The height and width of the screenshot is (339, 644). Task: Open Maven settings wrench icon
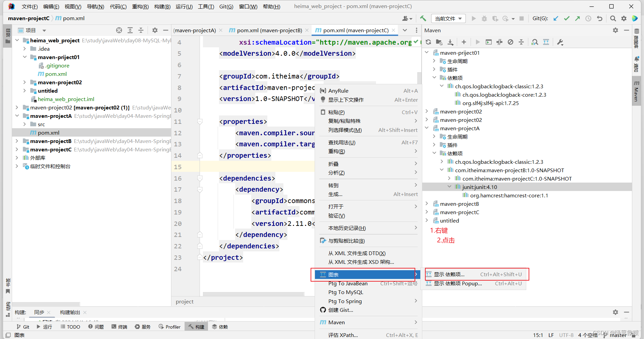(x=560, y=42)
